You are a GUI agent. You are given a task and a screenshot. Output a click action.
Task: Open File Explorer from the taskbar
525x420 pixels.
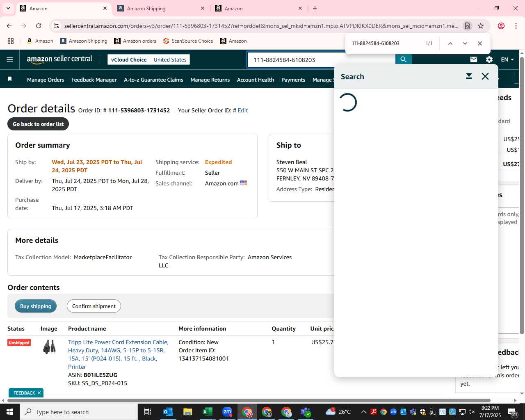tap(188, 412)
